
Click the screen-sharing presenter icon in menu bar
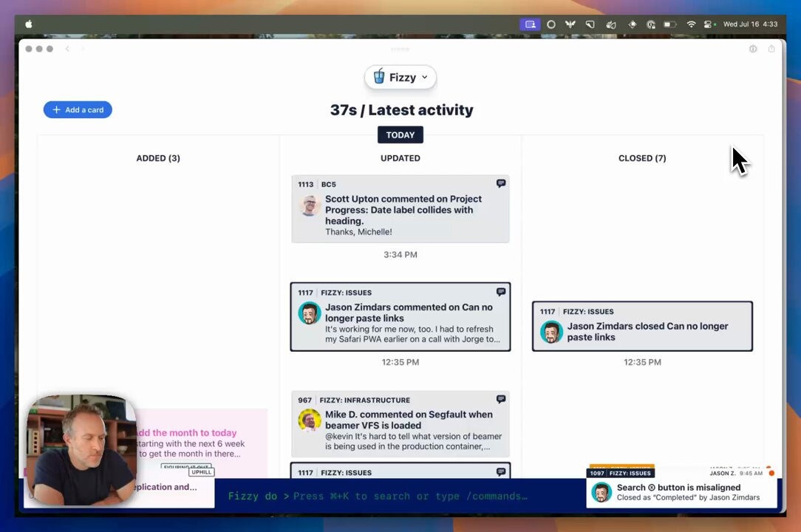(531, 24)
